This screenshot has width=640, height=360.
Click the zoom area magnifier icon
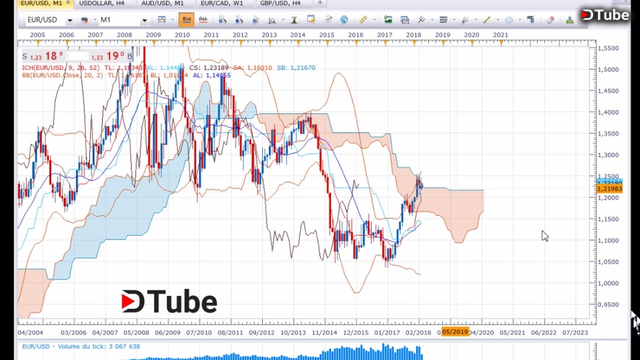tap(272, 20)
